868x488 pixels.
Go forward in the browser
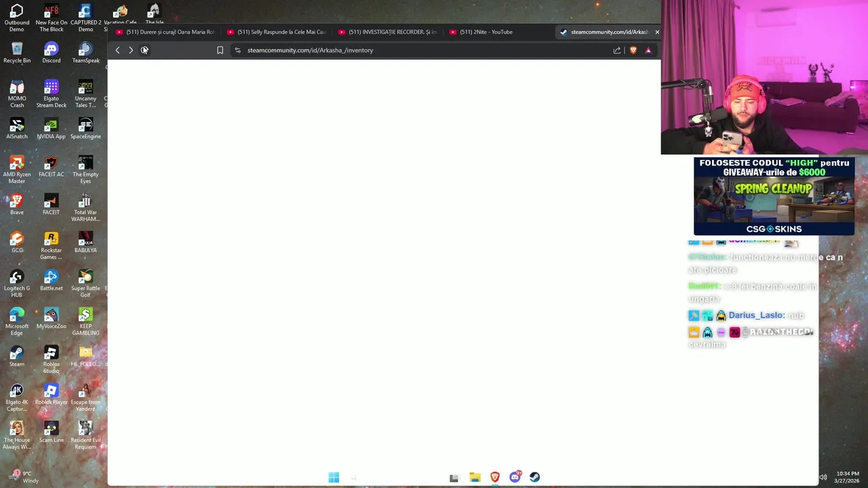coord(131,50)
